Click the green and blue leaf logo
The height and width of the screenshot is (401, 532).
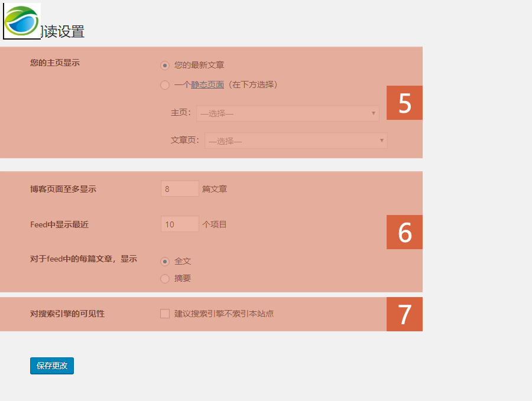coord(22,21)
